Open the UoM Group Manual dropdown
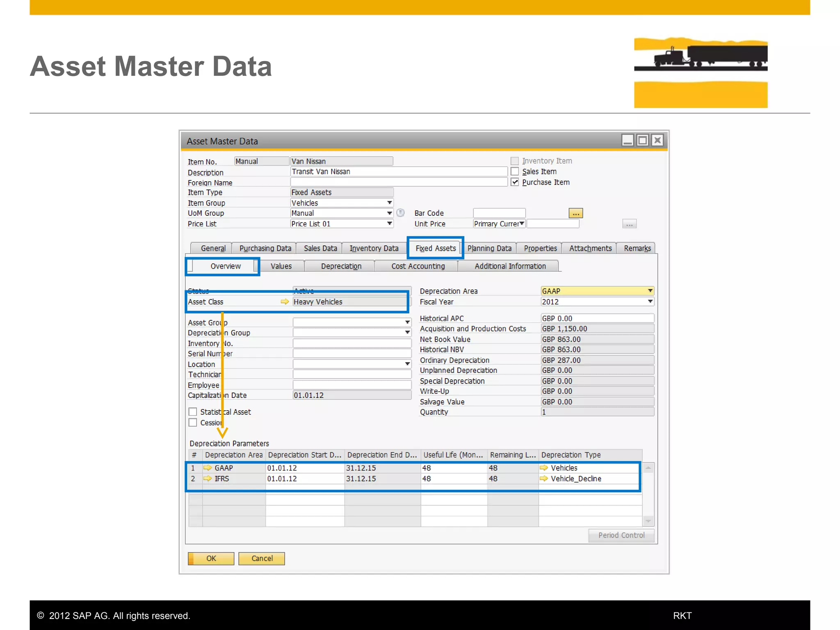 tap(389, 213)
